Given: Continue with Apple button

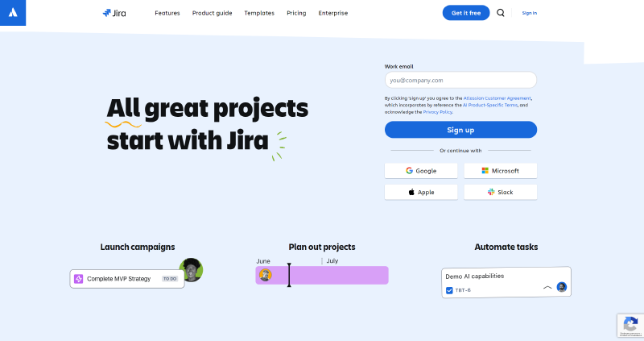Looking at the screenshot, I should 420,192.
